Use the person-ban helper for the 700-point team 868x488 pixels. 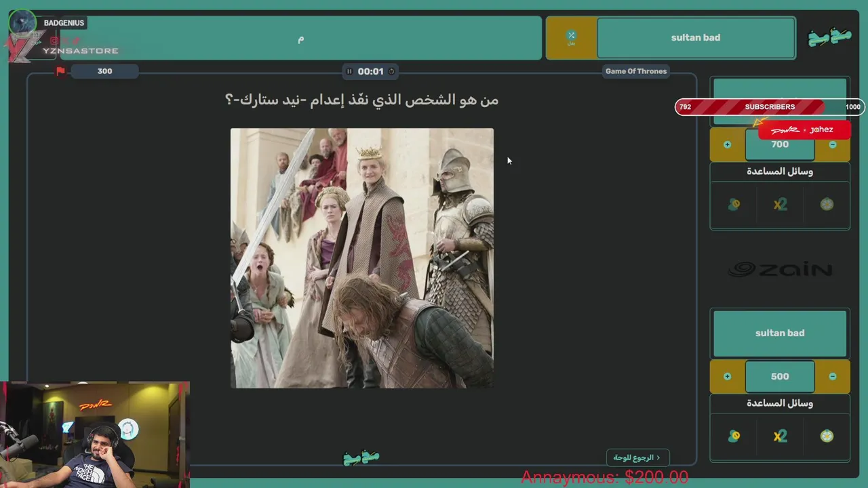[734, 205]
